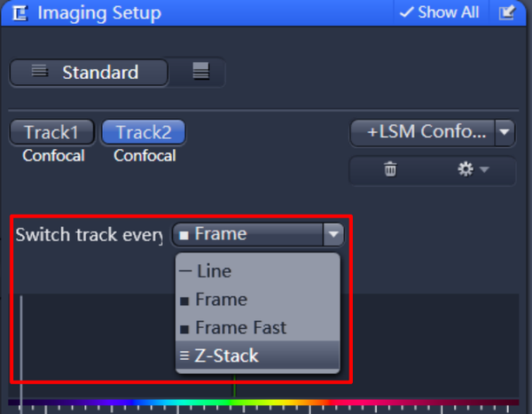Click the Confocal label under Track1
Screen dimensions: 532x414
tap(51, 156)
